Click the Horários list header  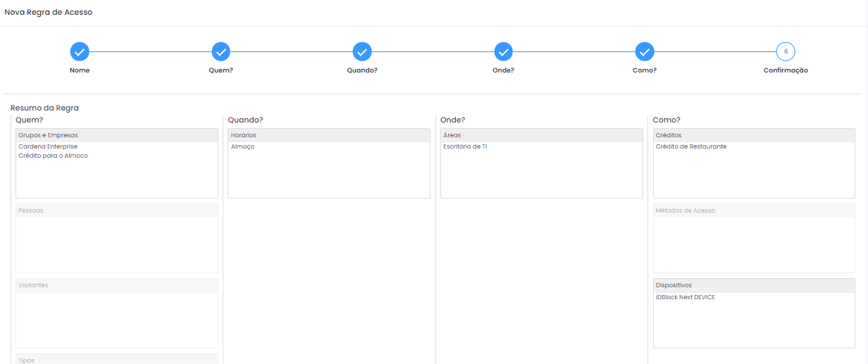(x=328, y=135)
